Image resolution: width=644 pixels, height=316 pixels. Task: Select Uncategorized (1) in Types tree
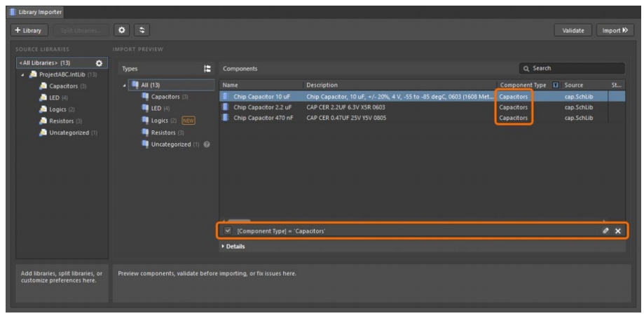(175, 144)
